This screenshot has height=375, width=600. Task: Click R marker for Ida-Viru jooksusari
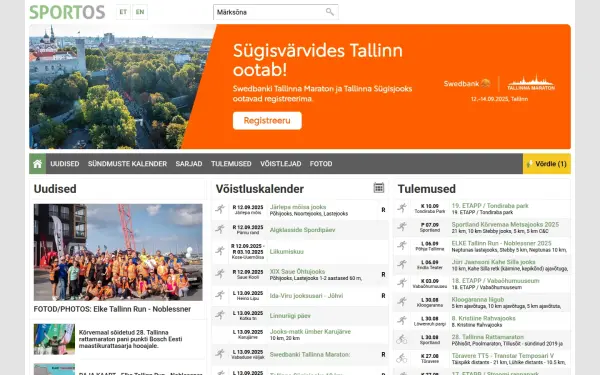pos(383,296)
